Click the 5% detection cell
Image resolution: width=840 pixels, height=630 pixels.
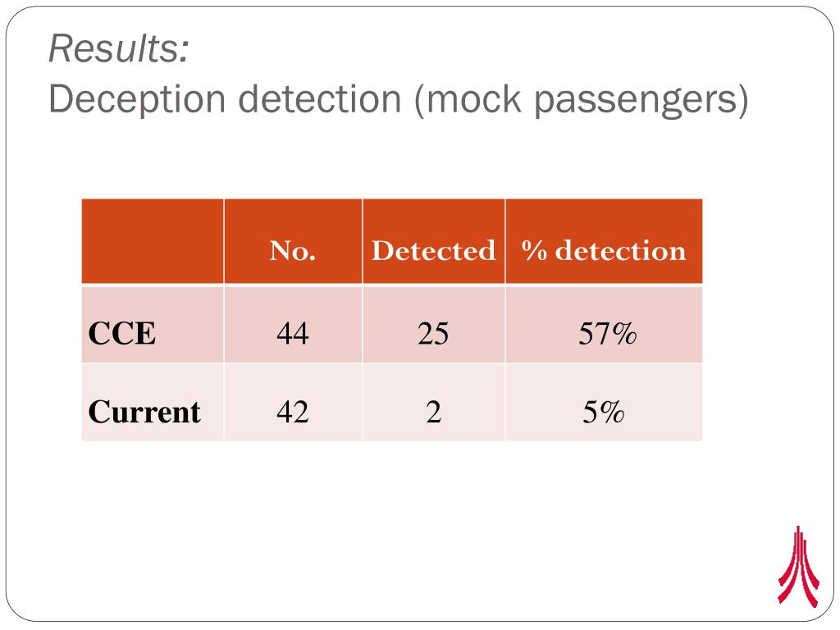point(604,403)
